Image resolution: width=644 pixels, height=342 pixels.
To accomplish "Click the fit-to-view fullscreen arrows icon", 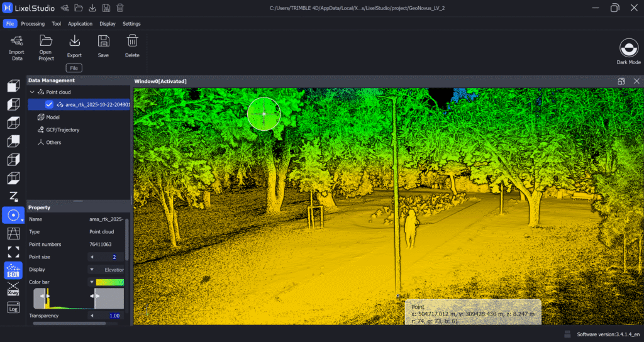I will click(13, 251).
